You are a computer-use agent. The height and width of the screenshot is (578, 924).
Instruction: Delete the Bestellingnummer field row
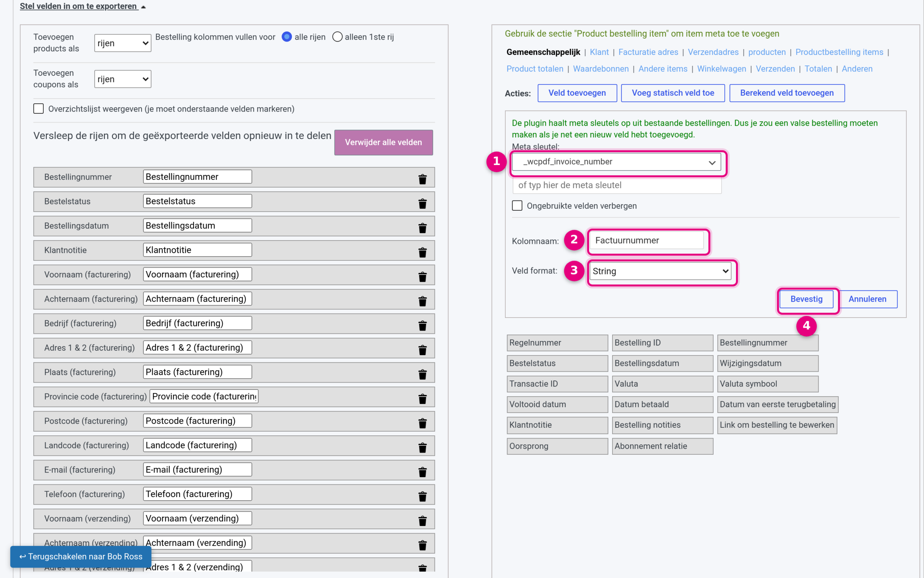[x=422, y=179]
